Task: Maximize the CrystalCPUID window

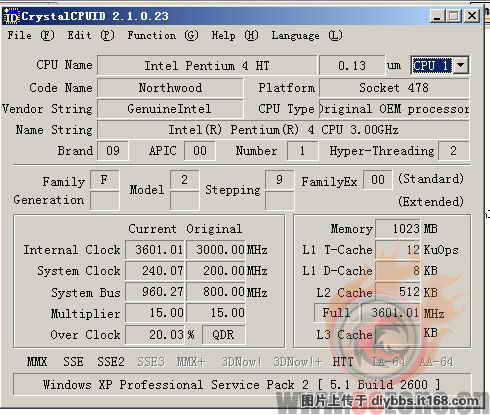Action: (x=453, y=16)
